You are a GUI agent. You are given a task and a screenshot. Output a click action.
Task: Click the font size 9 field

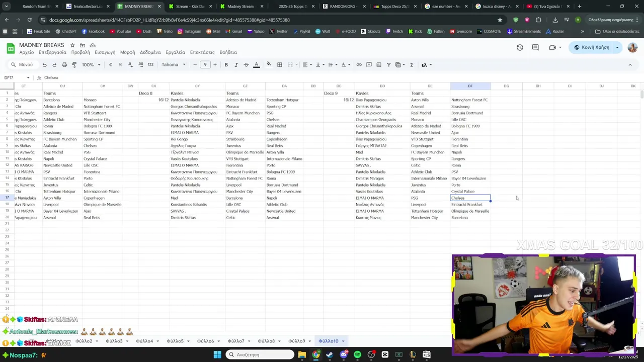point(205,65)
